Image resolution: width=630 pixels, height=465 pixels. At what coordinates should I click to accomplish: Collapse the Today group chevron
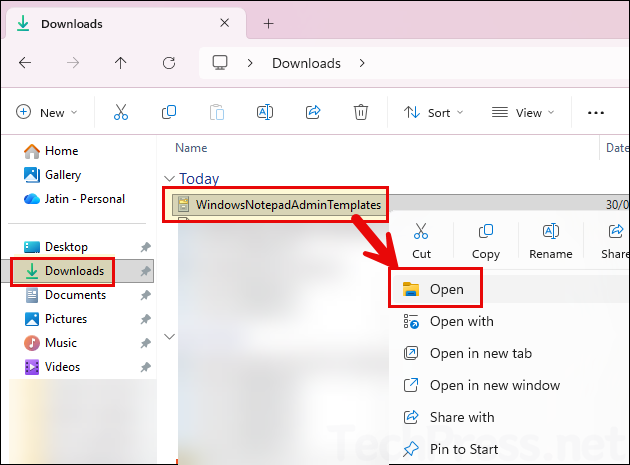tap(168, 180)
